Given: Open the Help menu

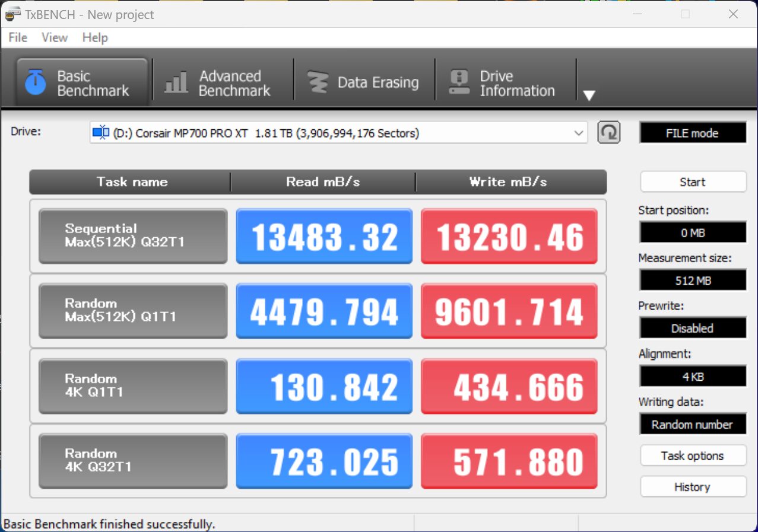Looking at the screenshot, I should point(95,37).
